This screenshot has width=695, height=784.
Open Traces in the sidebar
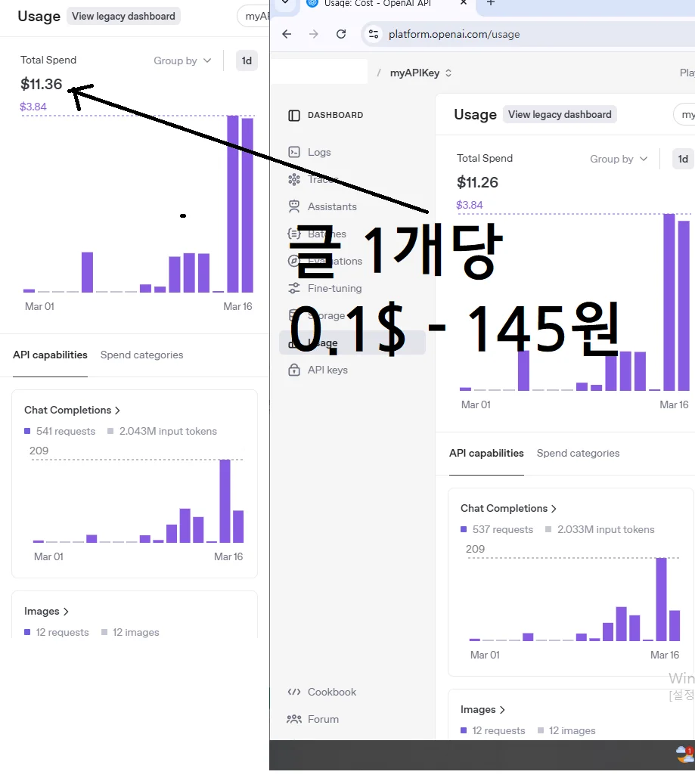(x=322, y=179)
